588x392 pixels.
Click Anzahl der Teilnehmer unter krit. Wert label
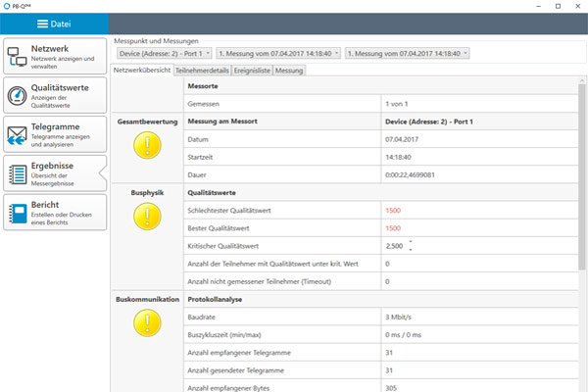point(272,264)
